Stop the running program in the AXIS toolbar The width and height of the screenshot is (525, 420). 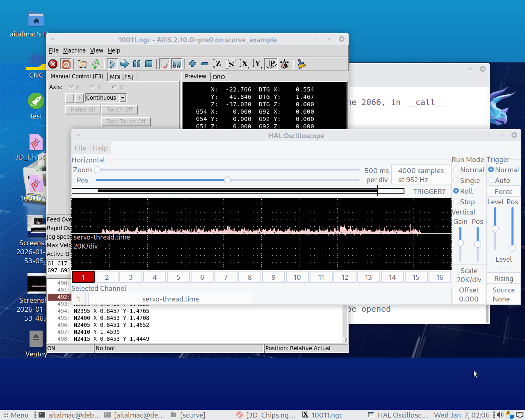[149, 64]
